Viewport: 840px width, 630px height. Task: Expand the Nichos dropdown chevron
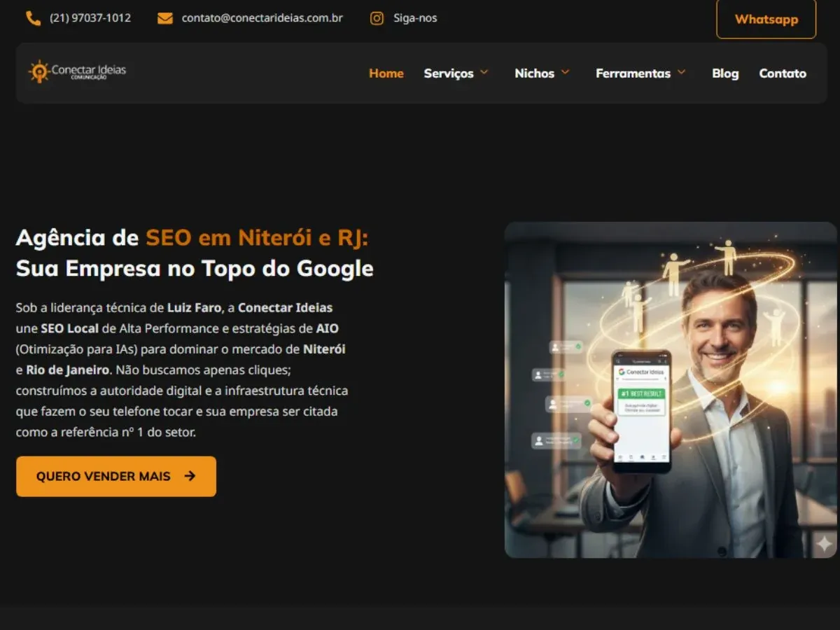point(565,72)
